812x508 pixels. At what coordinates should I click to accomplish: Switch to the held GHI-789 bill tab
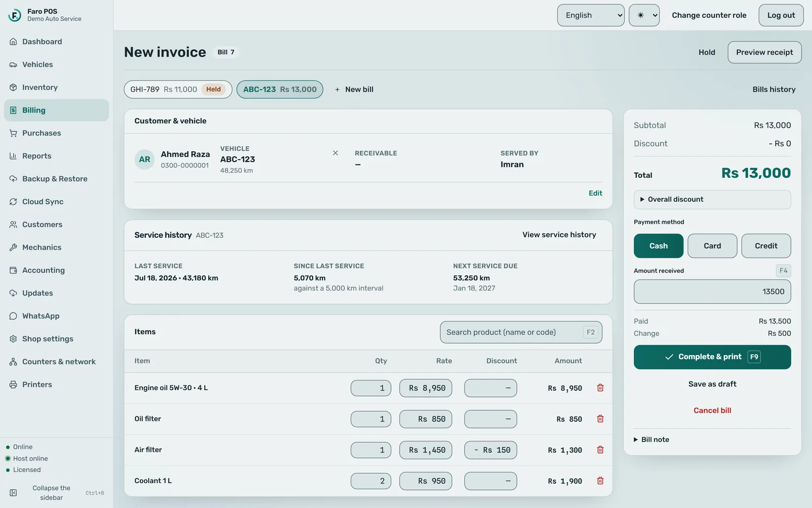point(178,89)
